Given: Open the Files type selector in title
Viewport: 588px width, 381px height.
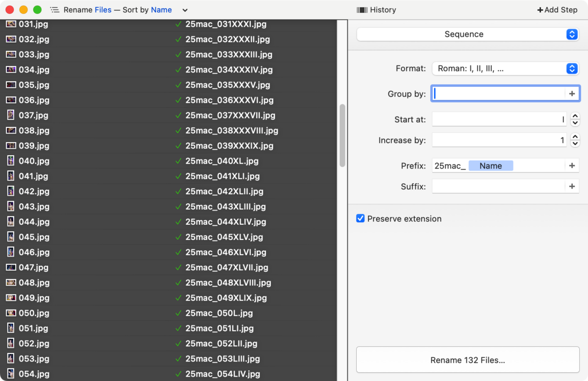Looking at the screenshot, I should click(103, 10).
